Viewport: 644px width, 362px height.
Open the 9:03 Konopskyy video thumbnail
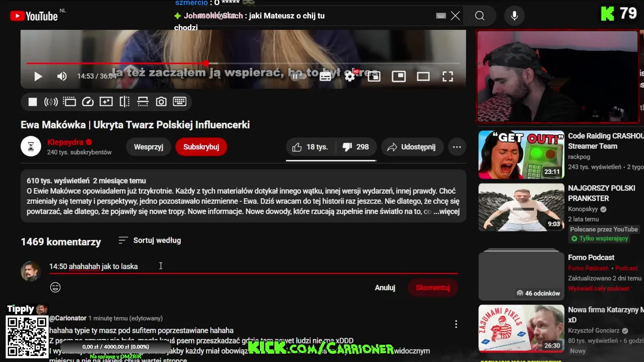[521, 207]
